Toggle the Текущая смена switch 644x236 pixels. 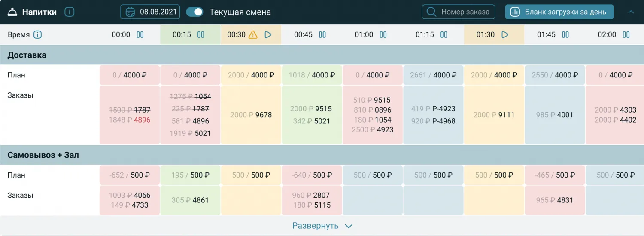(194, 12)
